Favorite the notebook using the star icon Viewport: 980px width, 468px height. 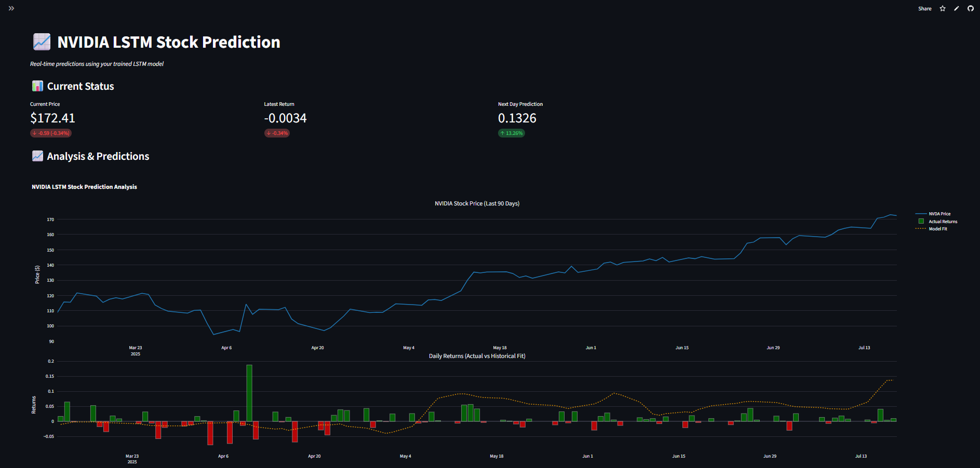click(x=942, y=8)
